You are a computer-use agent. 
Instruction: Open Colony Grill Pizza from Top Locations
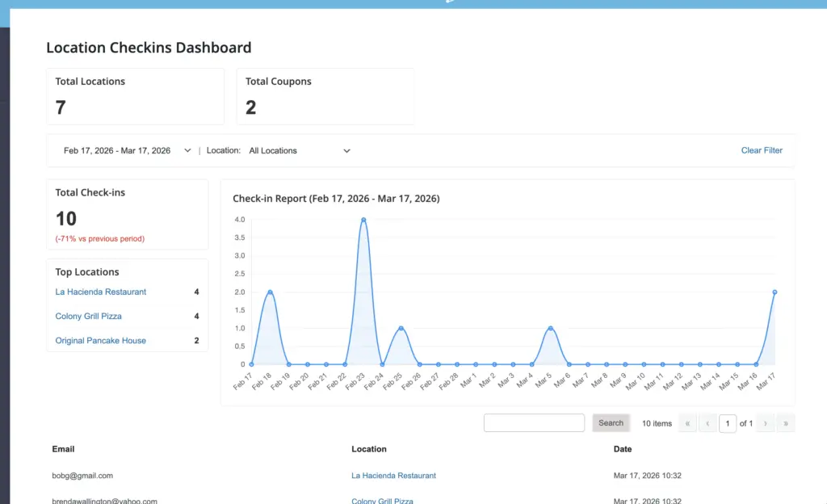pos(88,316)
